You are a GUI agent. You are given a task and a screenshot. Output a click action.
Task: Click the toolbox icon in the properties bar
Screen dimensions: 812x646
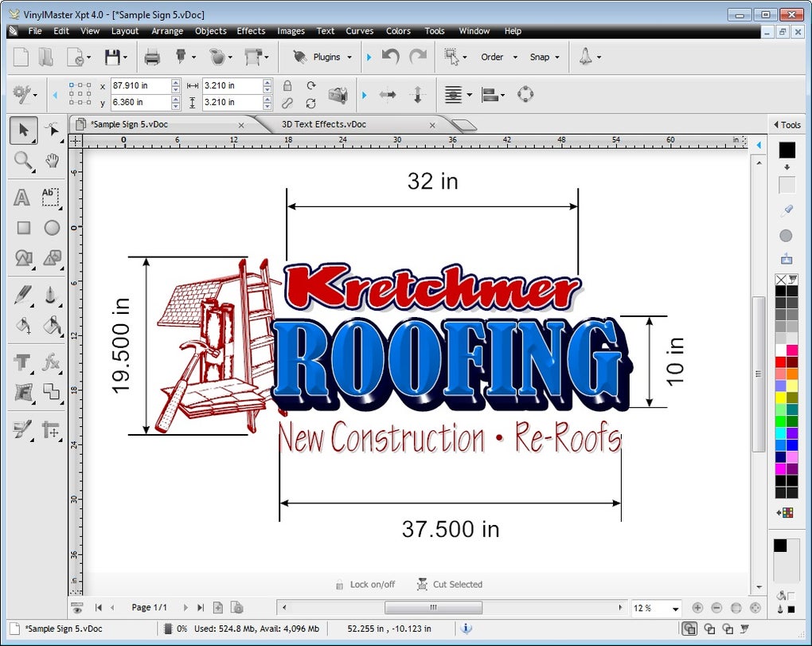(x=338, y=94)
